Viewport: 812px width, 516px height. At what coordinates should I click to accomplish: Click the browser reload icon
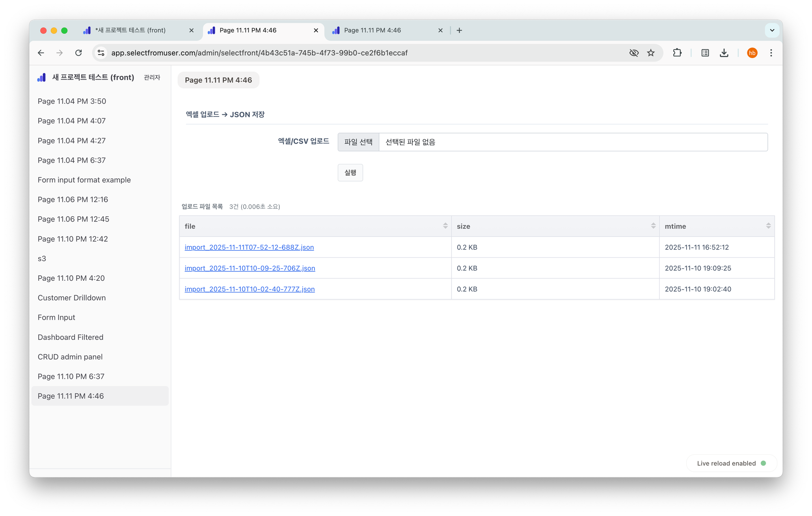78,53
